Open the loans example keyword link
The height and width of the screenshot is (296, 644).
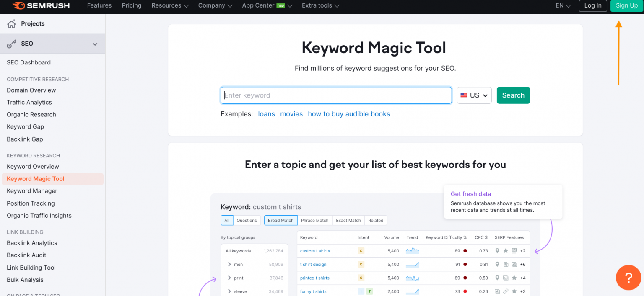[267, 113]
